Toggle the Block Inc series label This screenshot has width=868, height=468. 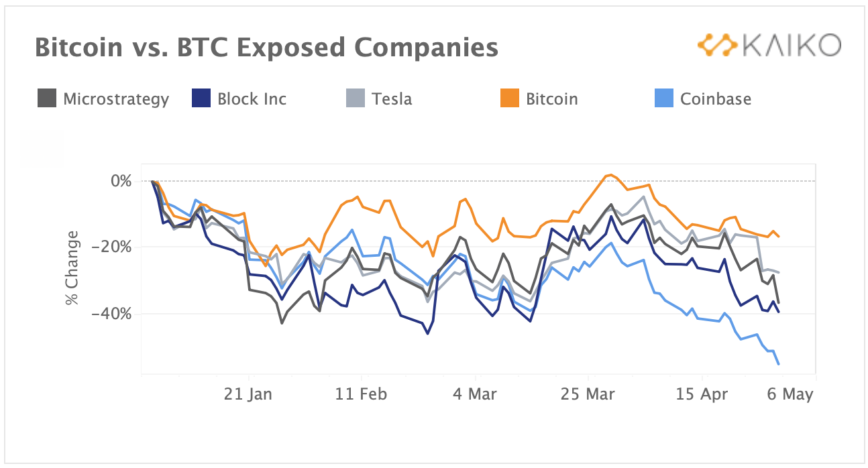click(x=252, y=99)
